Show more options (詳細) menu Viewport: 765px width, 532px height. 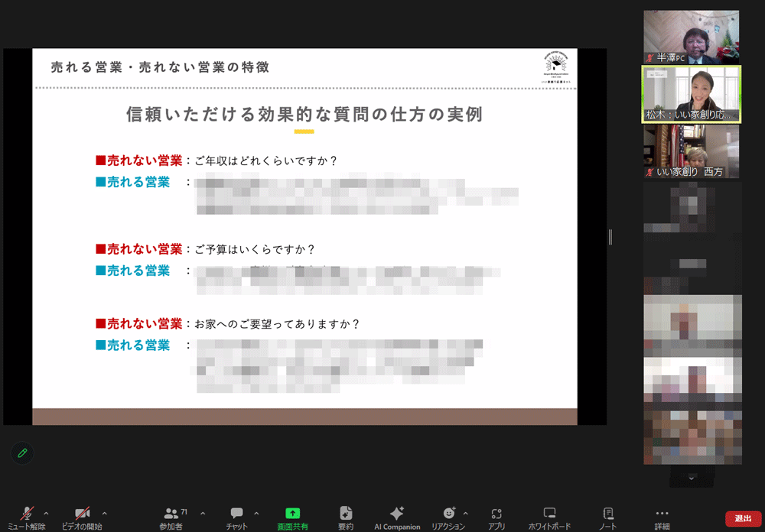click(662, 516)
